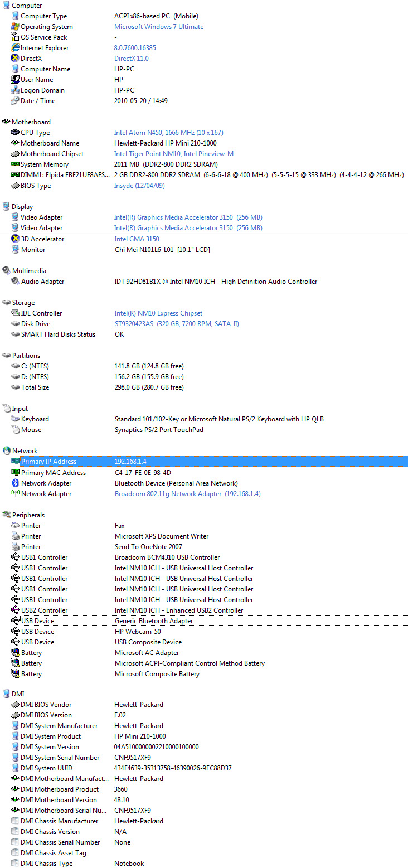Click the Network section globe icon

[6, 451]
